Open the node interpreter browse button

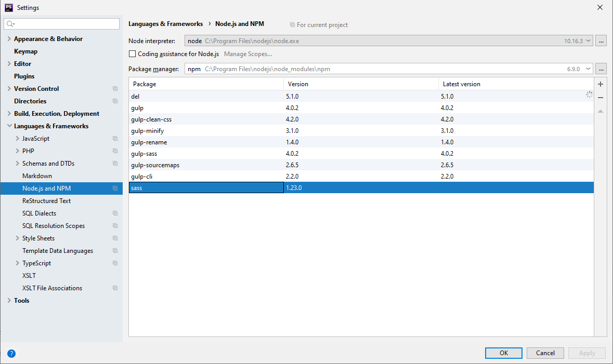click(x=601, y=41)
